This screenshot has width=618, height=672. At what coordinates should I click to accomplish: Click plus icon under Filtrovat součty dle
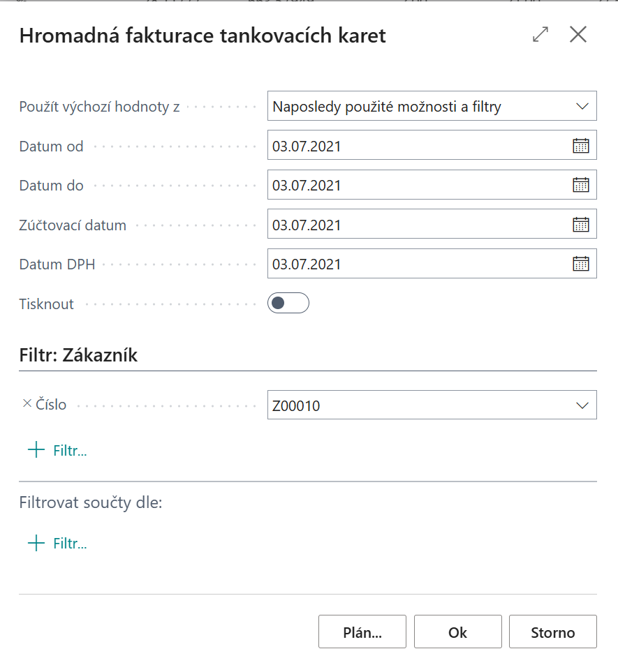36,544
